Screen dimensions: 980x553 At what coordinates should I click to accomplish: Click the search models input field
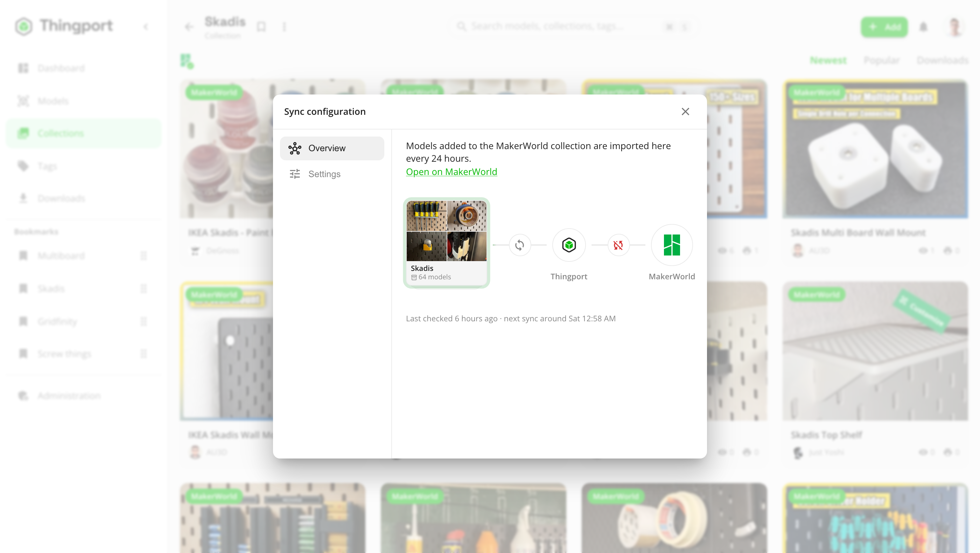pos(574,26)
